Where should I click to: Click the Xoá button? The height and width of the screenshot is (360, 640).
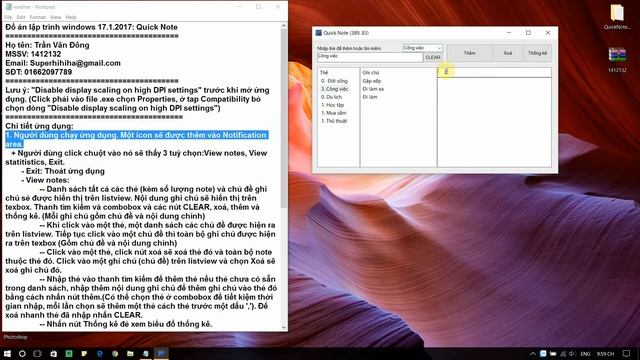tap(507, 53)
